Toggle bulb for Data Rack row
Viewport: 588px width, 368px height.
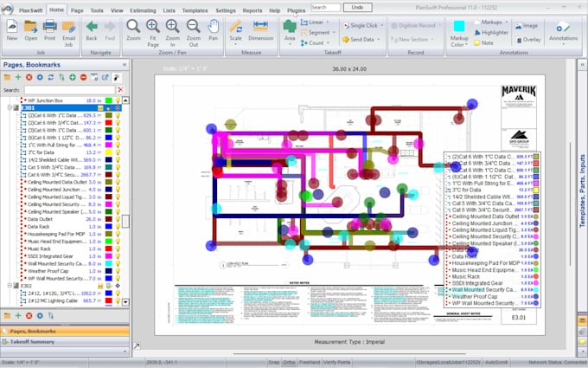[x=118, y=227]
